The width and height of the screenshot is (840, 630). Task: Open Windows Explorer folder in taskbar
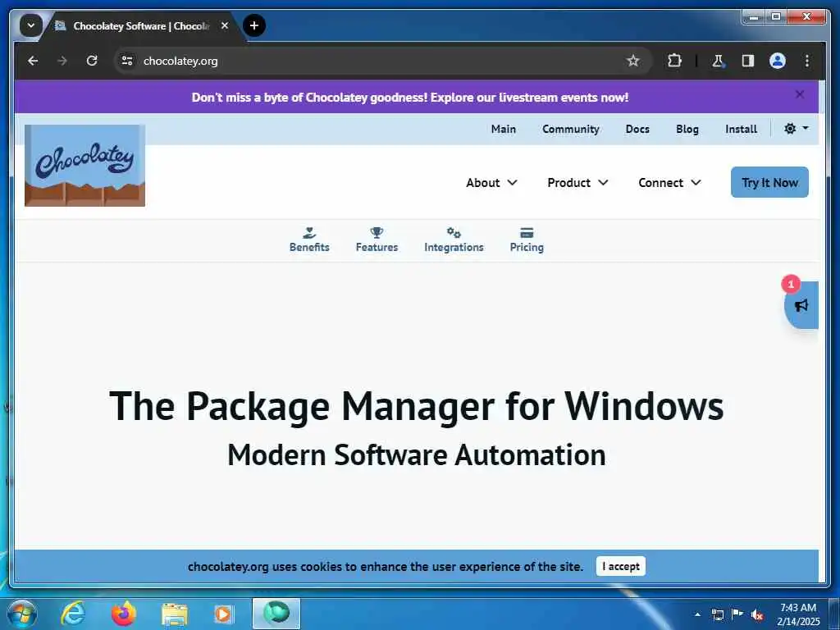pyautogui.click(x=175, y=614)
